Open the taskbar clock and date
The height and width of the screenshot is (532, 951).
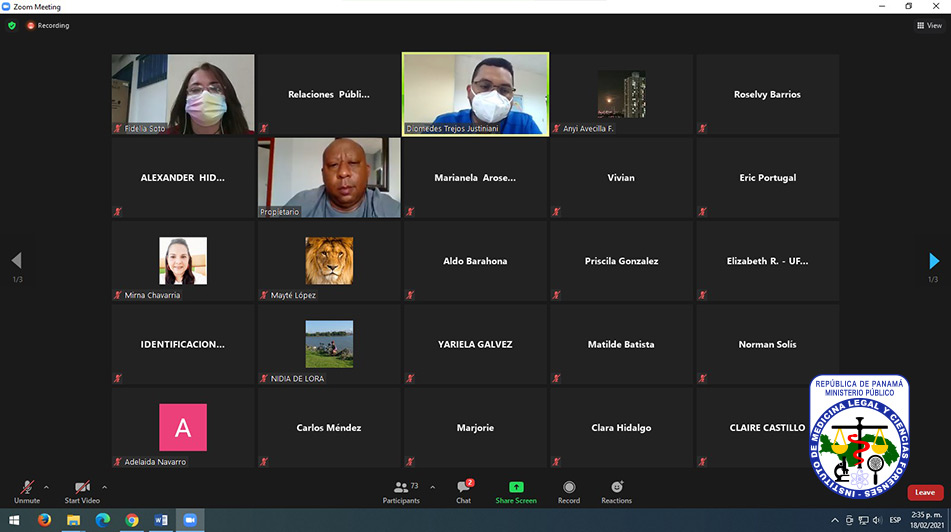click(926, 520)
